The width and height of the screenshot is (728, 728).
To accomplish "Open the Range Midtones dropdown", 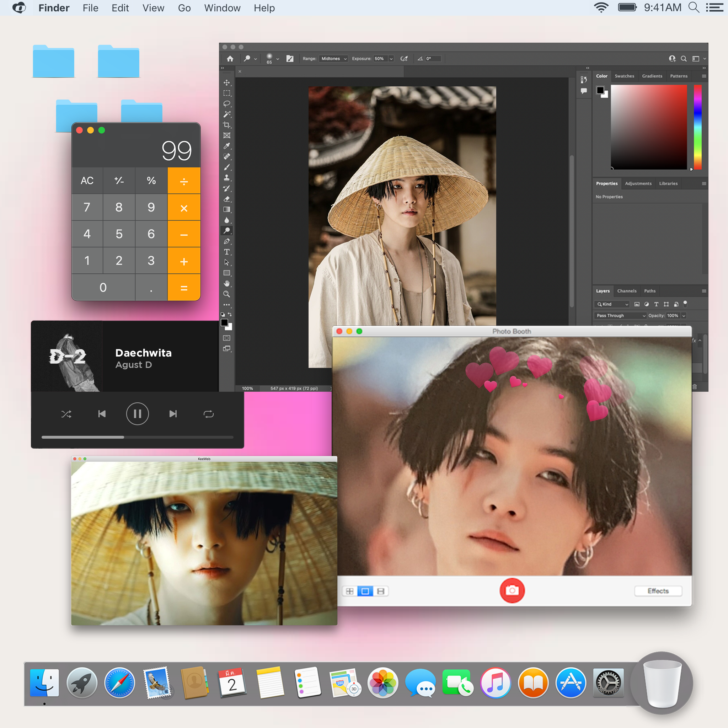I will 333,59.
